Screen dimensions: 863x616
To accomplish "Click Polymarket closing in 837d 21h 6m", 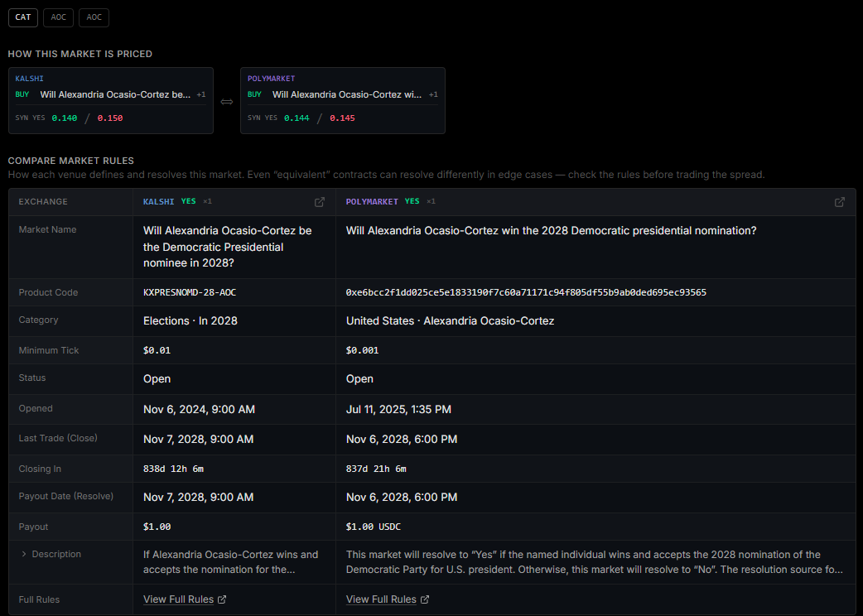I will [x=376, y=469].
